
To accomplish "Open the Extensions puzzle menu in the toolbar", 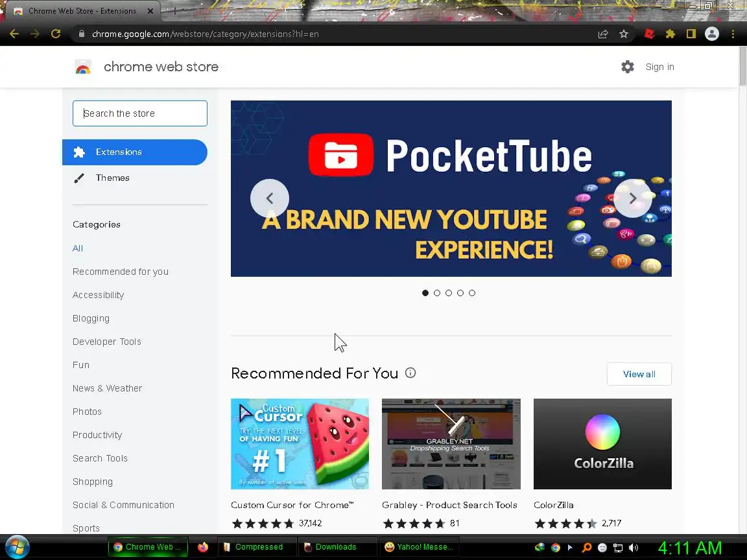I will (x=670, y=34).
